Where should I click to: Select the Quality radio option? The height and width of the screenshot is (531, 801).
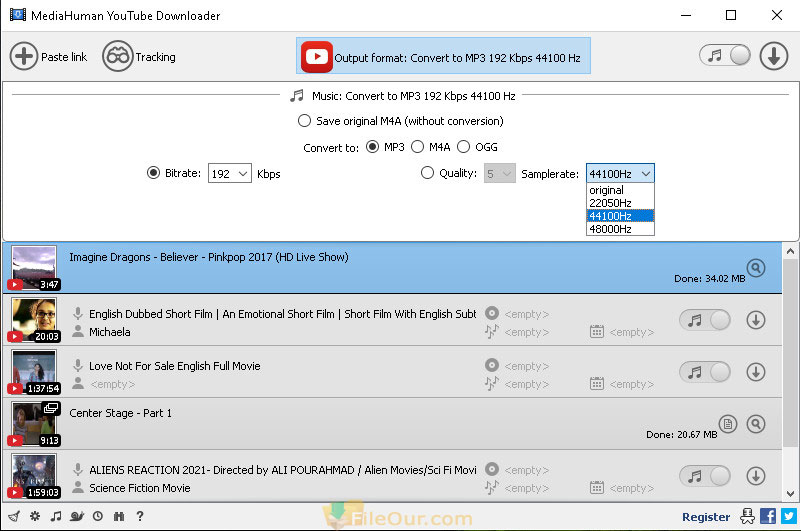pyautogui.click(x=427, y=173)
